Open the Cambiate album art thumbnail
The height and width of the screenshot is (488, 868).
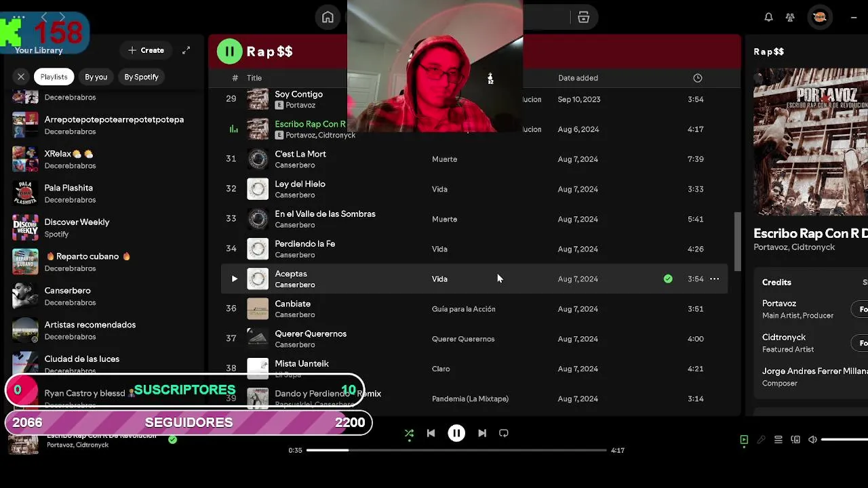pyautogui.click(x=258, y=308)
